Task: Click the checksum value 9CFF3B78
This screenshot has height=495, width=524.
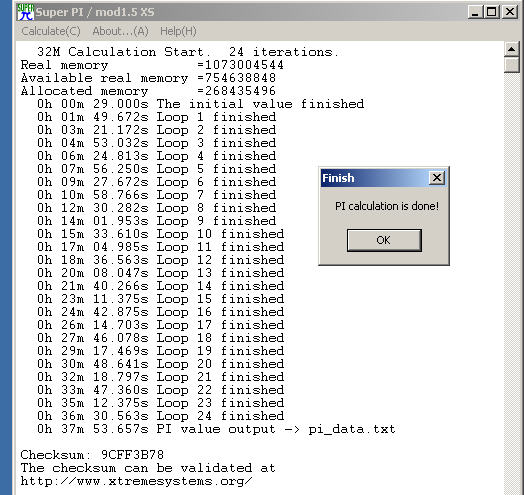Action: click(132, 455)
